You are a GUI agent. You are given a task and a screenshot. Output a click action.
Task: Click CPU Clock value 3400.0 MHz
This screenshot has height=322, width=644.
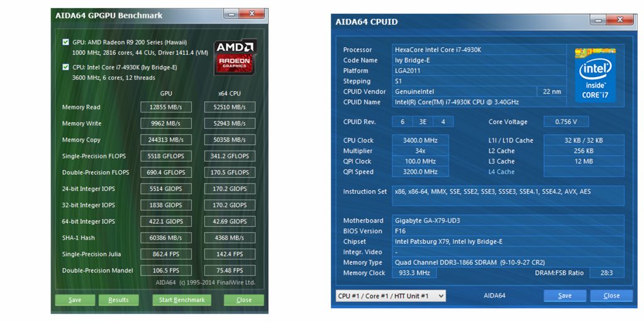[x=420, y=140]
